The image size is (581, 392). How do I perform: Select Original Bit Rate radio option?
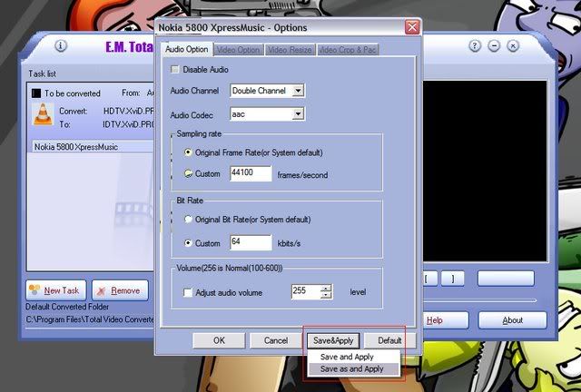pos(188,219)
